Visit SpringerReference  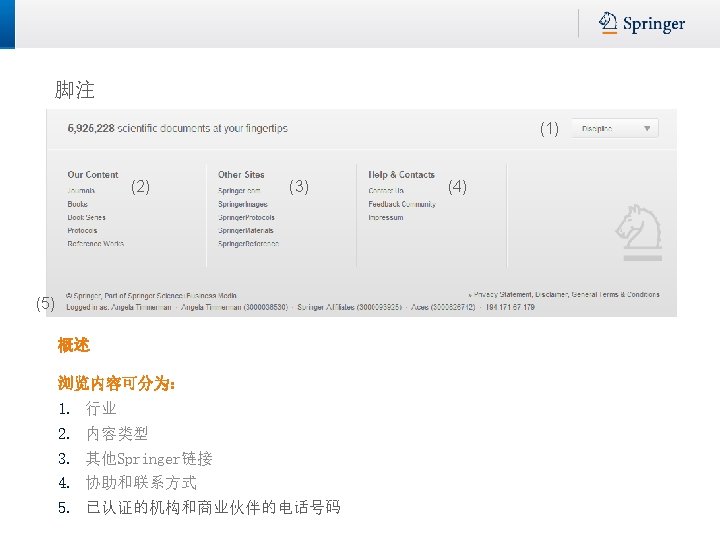(248, 243)
